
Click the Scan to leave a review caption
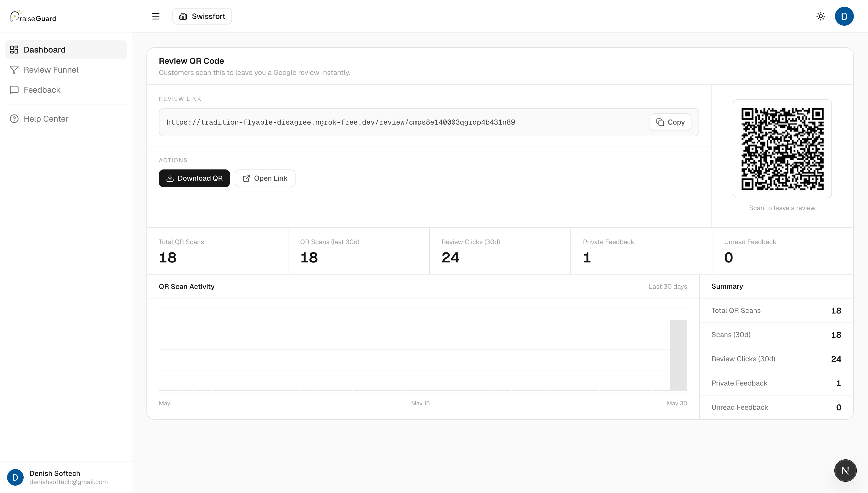click(782, 208)
